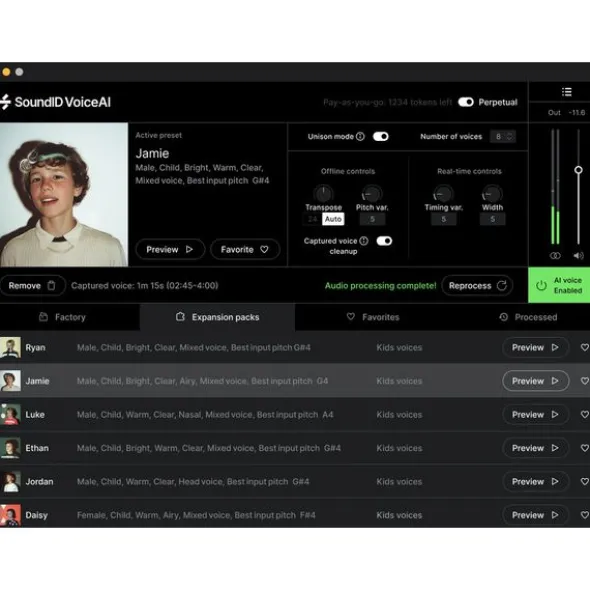
Task: Click 'Audio processing complete!' status text
Action: [x=380, y=286]
